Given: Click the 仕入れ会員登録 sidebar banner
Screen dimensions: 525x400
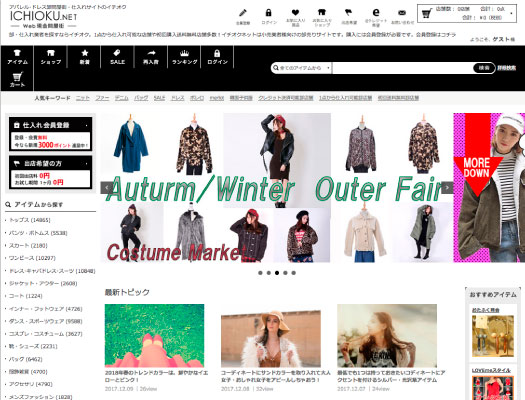Looking at the screenshot, I should (51, 133).
